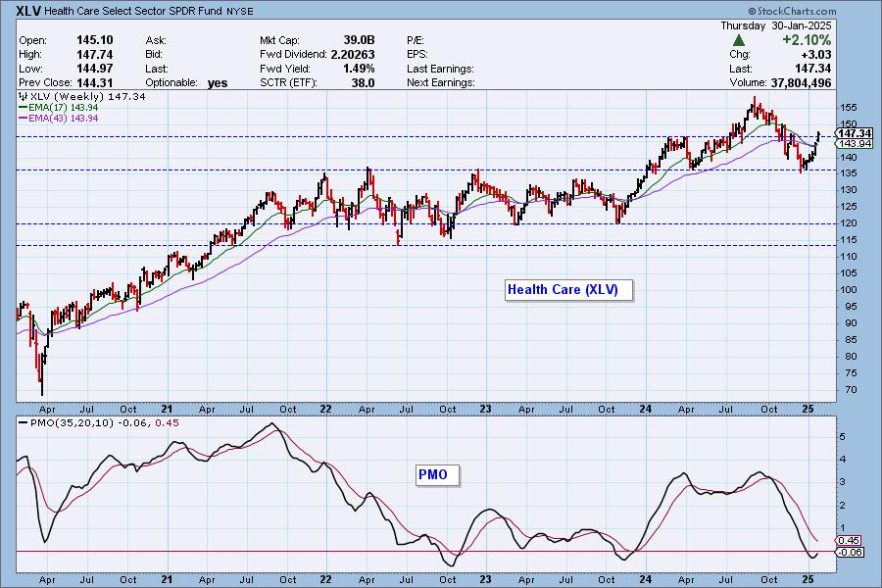This screenshot has height=588, width=882.
Task: Click the PMO(35,20,10) legend label
Action: point(72,422)
